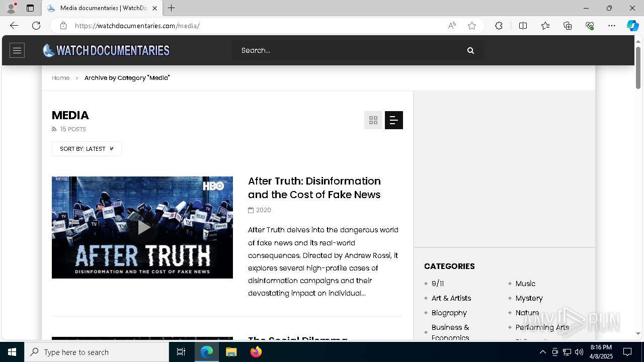Open the 9/11 category
Image resolution: width=644 pixels, height=362 pixels.
pyautogui.click(x=438, y=284)
